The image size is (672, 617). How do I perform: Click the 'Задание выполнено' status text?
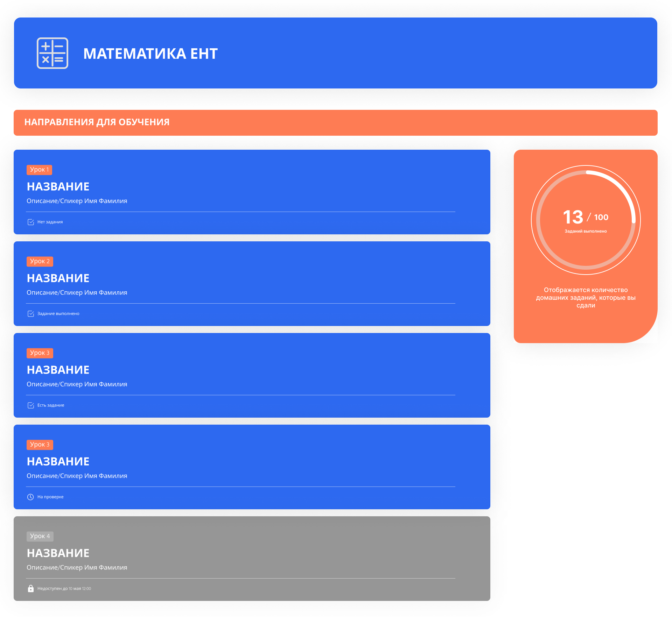tap(58, 314)
